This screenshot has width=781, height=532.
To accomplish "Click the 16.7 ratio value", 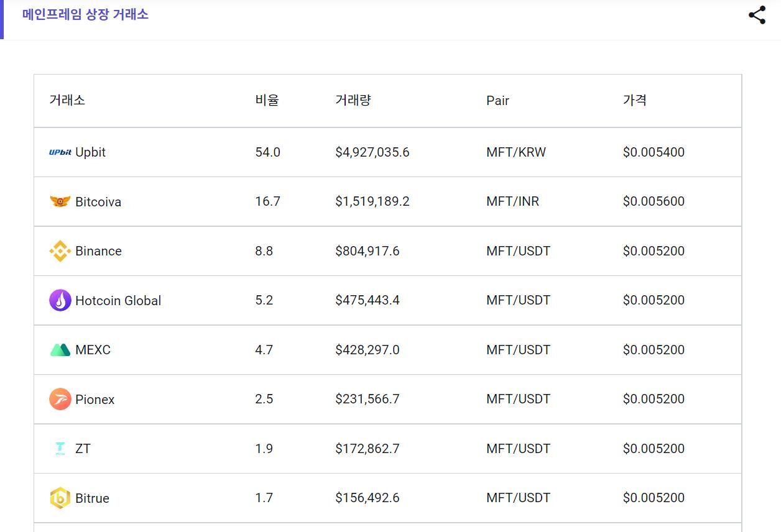I will pos(267,201).
